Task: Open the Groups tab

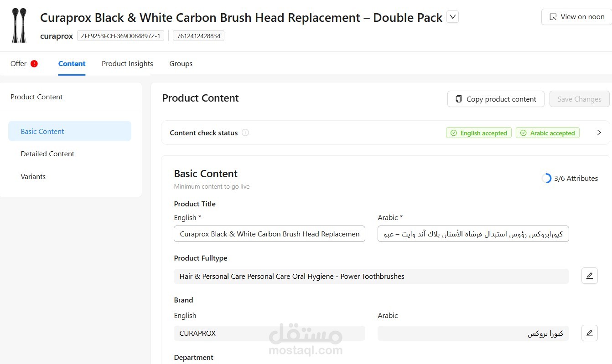Action: [181, 64]
